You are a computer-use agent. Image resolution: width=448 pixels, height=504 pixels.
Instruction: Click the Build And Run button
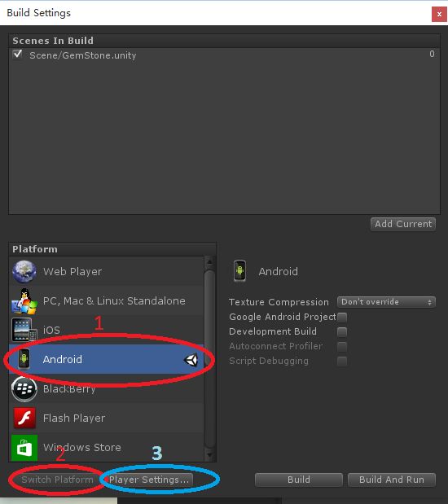tap(392, 480)
